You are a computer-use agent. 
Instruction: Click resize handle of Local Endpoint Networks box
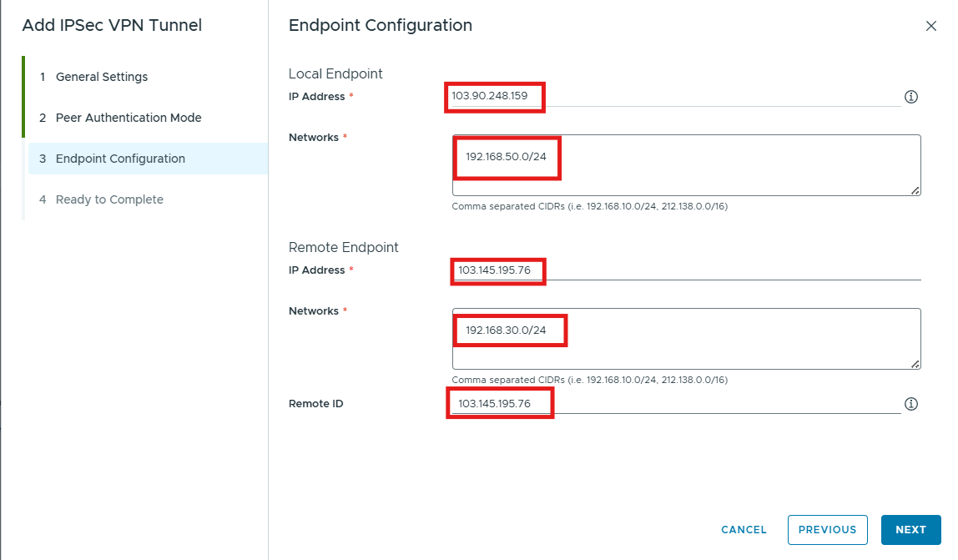(x=915, y=191)
